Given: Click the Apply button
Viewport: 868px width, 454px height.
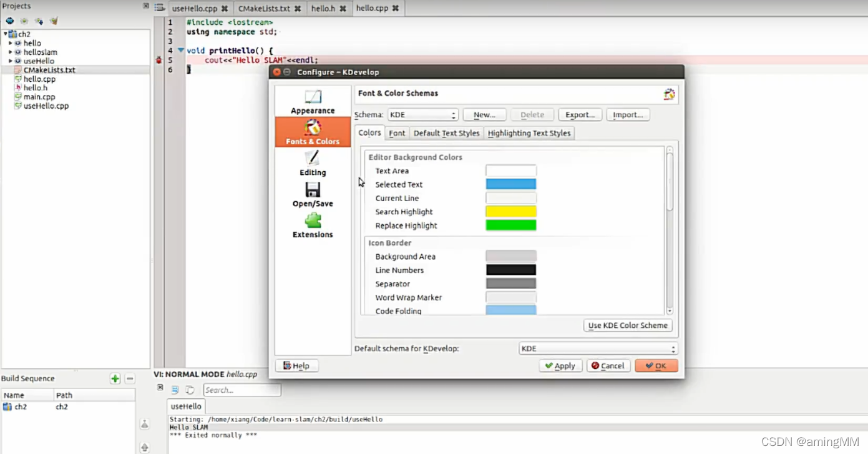Looking at the screenshot, I should [x=560, y=366].
